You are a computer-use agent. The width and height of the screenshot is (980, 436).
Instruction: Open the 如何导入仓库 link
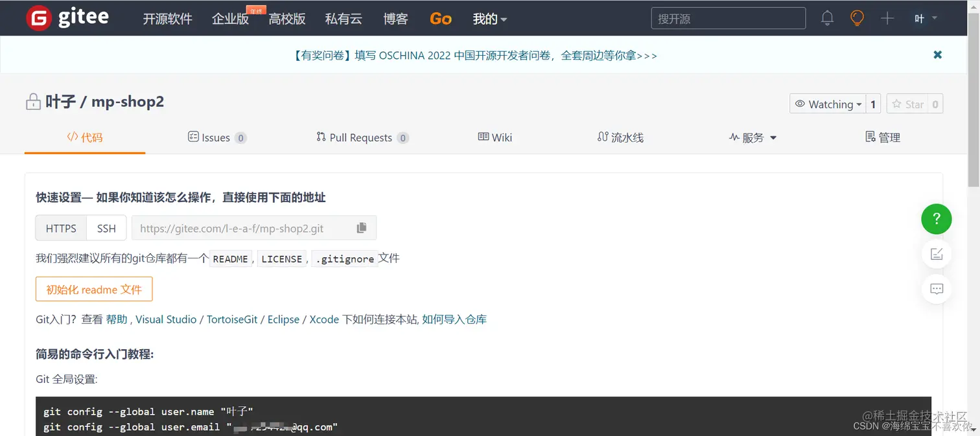454,319
